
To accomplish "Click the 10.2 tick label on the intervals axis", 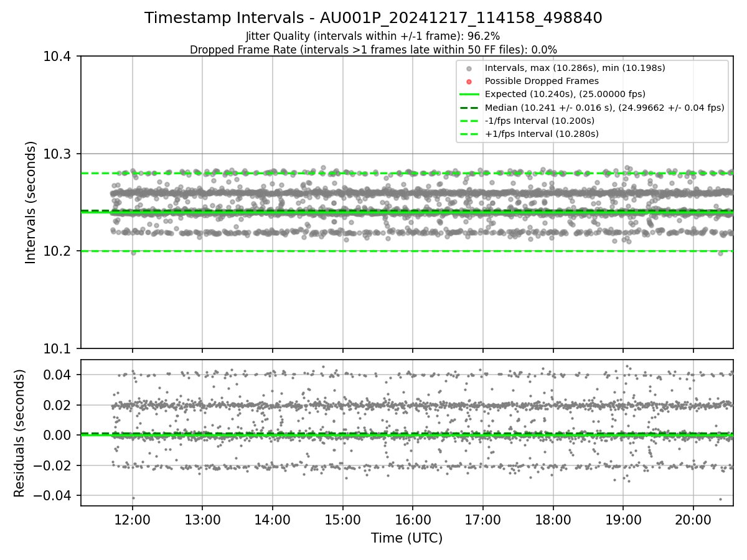I will coord(59,251).
